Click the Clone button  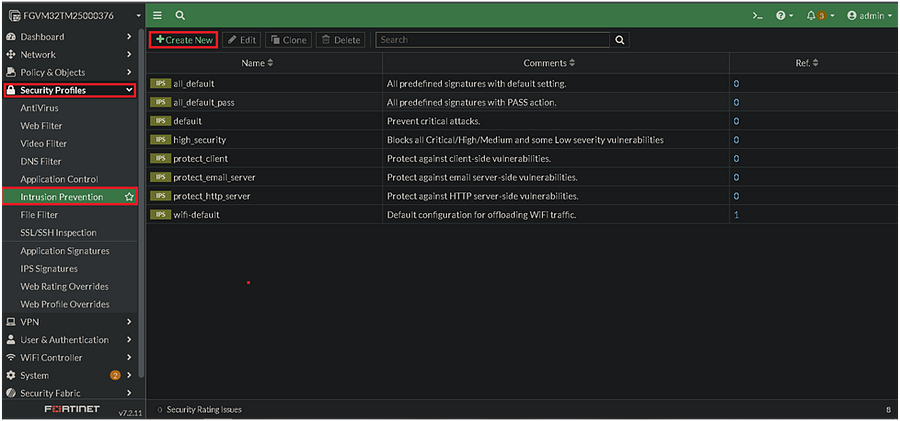[x=289, y=40]
